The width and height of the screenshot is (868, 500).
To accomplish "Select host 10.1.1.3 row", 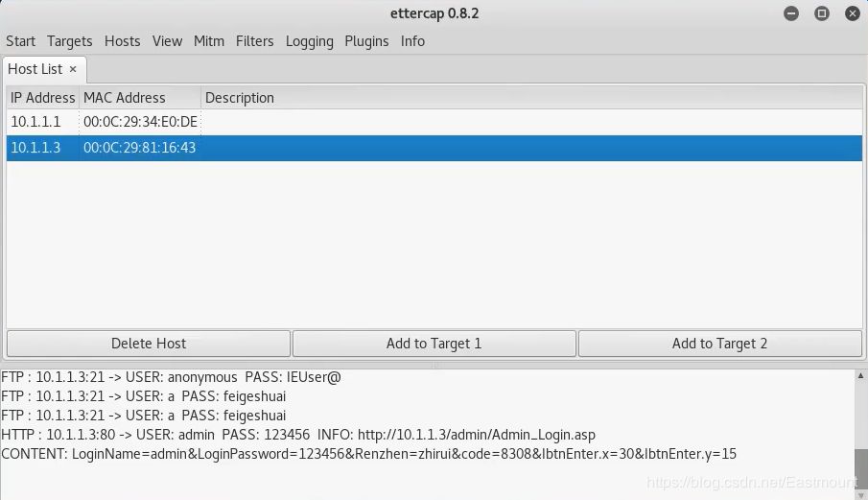I will [35, 148].
